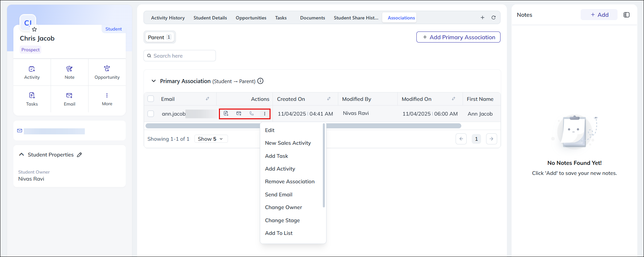Collapse the Primary Association section

click(154, 81)
